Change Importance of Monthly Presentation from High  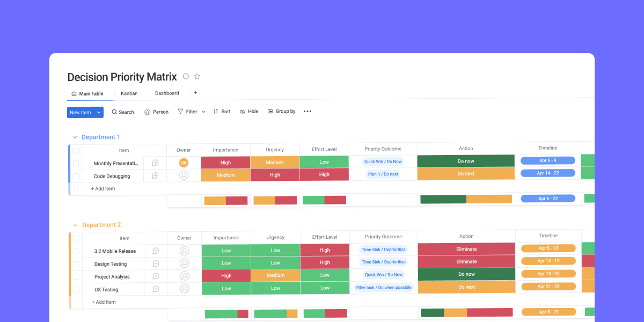[x=225, y=163]
